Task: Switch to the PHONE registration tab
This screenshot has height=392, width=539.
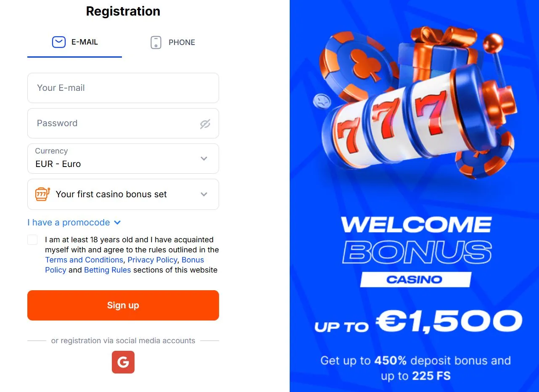Action: [173, 42]
